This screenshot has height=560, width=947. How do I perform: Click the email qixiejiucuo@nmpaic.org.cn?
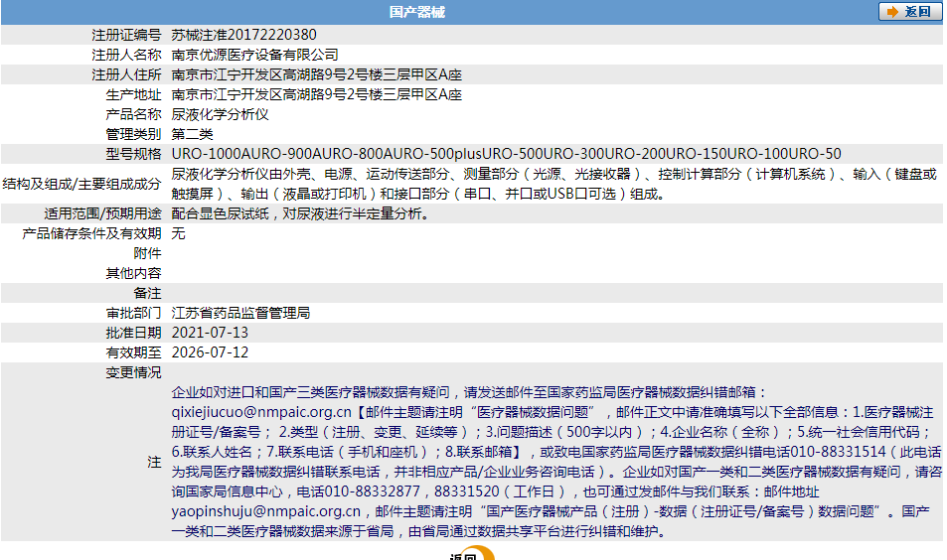[261, 412]
